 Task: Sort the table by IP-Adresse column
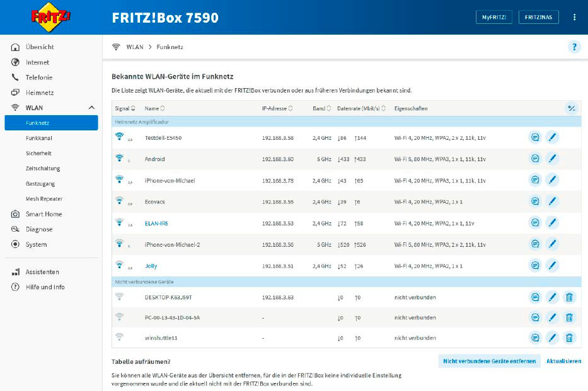277,108
